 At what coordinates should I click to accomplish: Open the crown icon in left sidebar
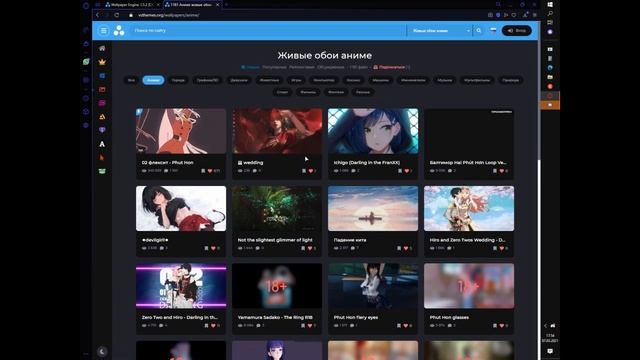102,62
